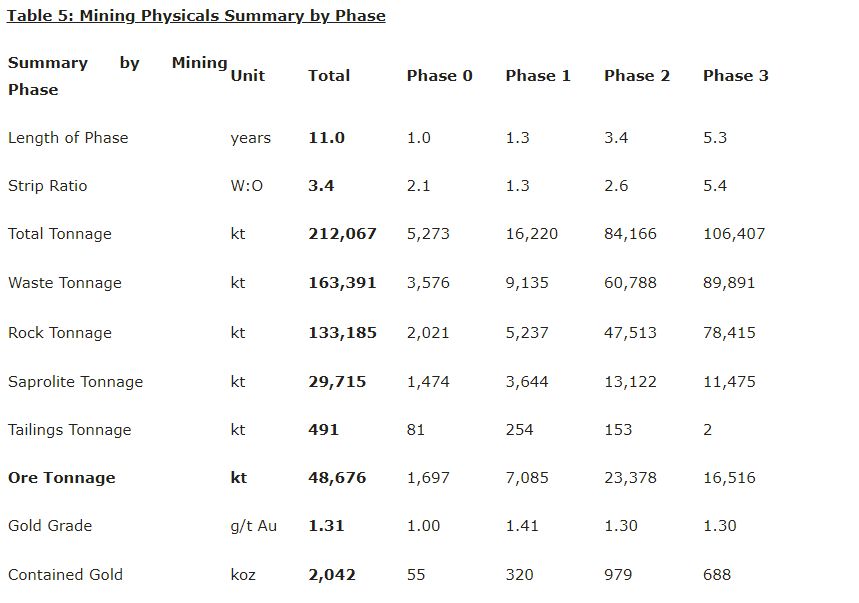This screenshot has width=859, height=603.
Task: Click the Table 5 Mining Physicals title
Action: point(196,16)
